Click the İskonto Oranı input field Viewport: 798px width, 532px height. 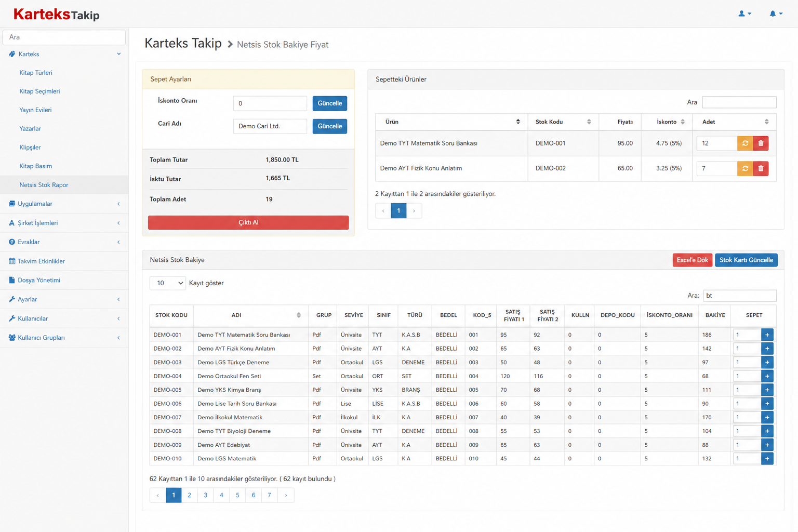(x=270, y=103)
